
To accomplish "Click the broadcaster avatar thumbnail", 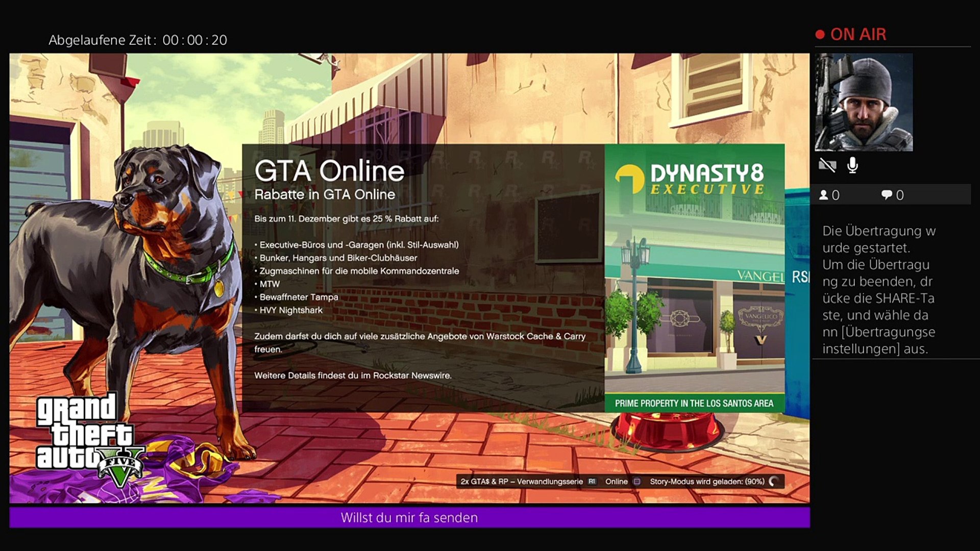I will tap(863, 102).
